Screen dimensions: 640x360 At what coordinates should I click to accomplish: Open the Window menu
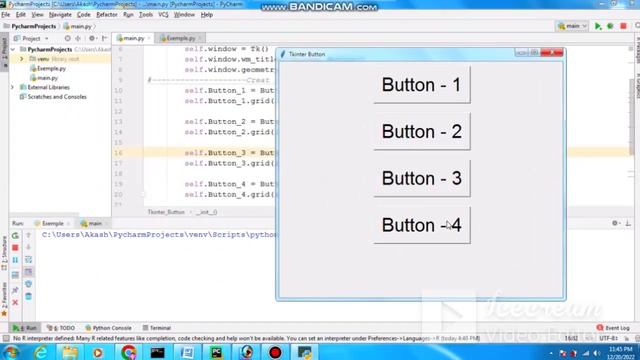click(x=184, y=15)
